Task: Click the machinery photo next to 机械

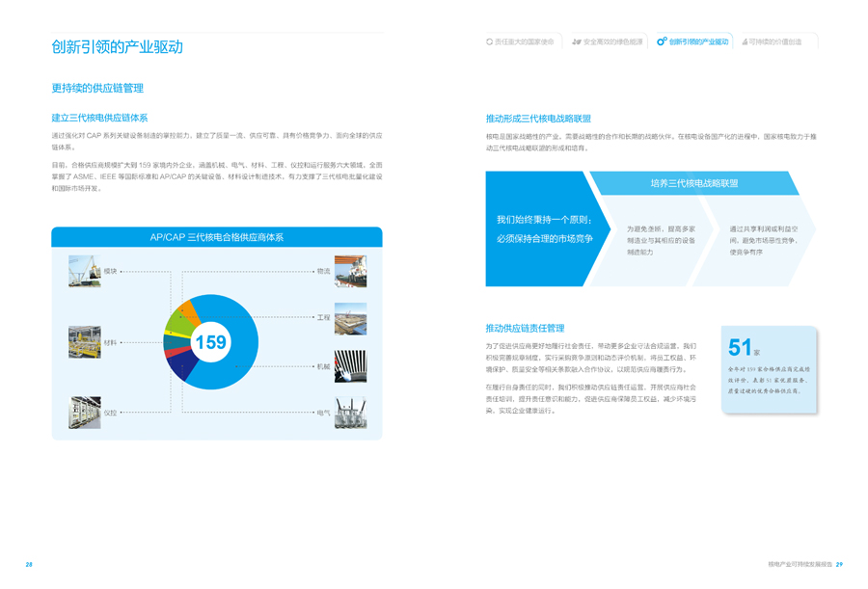Action: [x=350, y=366]
